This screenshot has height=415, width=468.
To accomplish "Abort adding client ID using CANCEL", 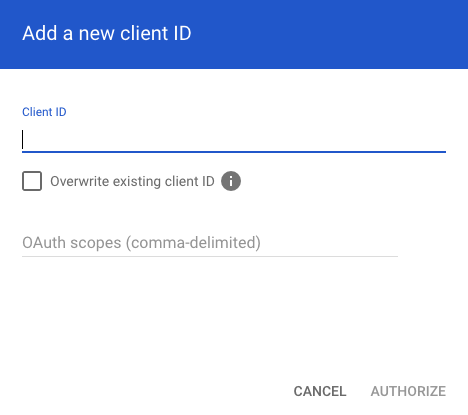I will point(320,391).
